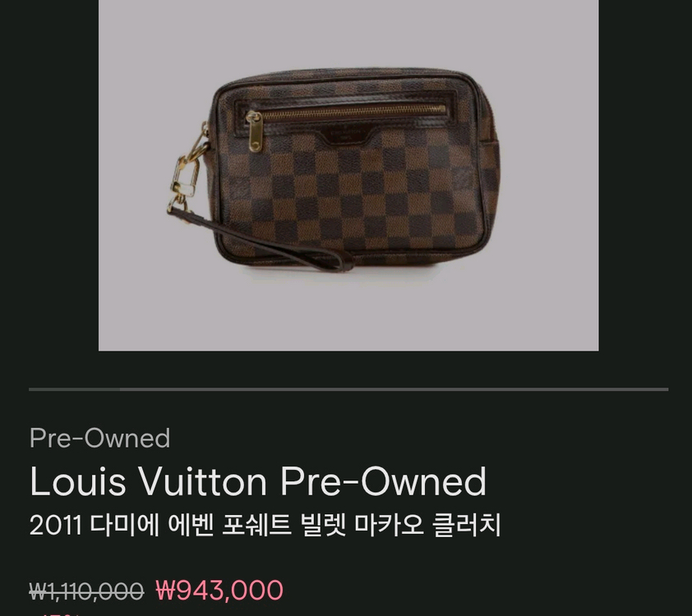Viewport: 692px width, 616px height.
Task: Click the word Vuitton in the brand heading
Action: 203,481
